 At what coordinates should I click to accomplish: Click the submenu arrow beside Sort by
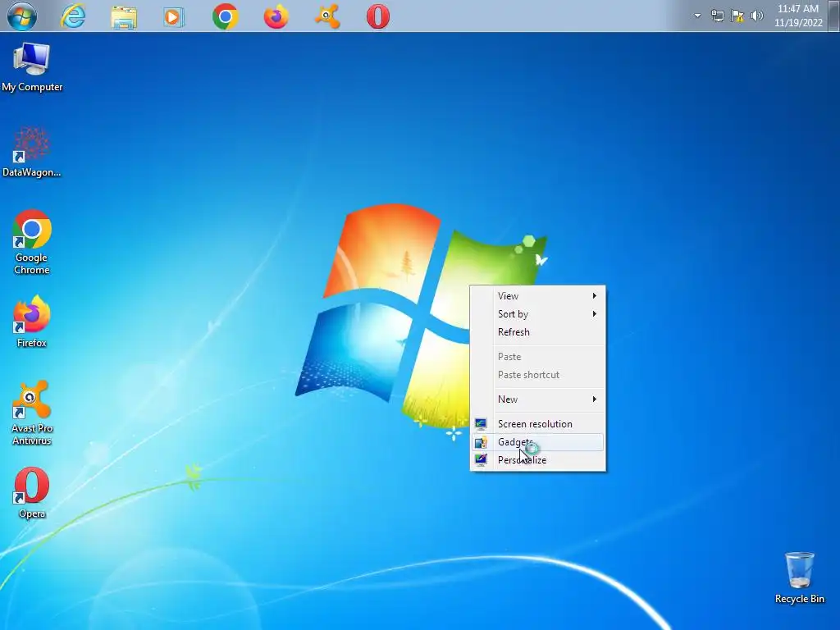pos(594,314)
